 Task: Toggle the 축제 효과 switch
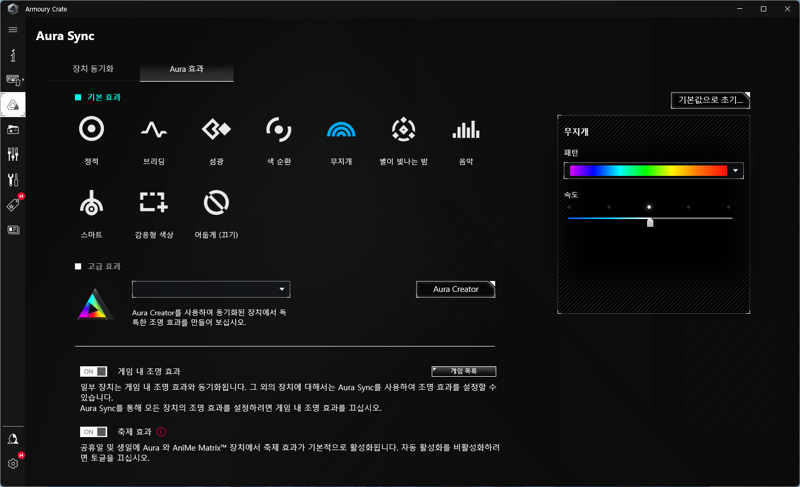[x=93, y=432]
